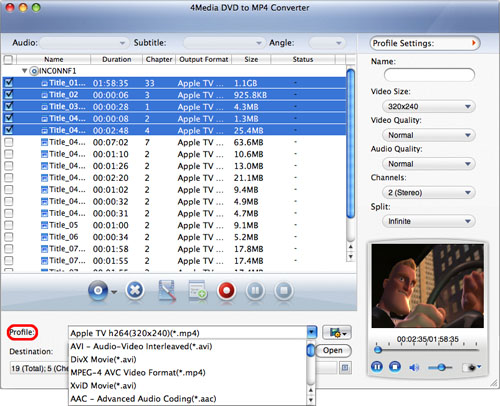Viewport: 500px width, 406px height.
Task: Click the Status column header
Action: pyautogui.click(x=303, y=59)
